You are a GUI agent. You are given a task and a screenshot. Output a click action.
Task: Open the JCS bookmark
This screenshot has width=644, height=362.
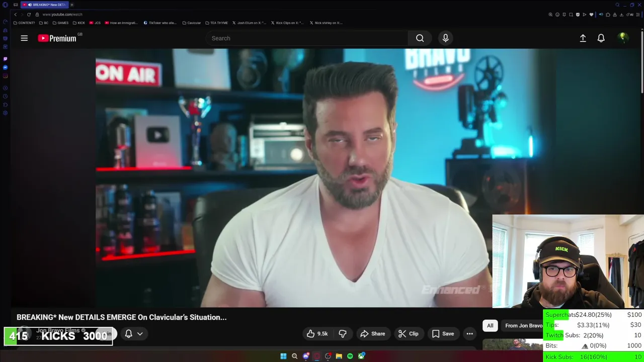coord(95,23)
